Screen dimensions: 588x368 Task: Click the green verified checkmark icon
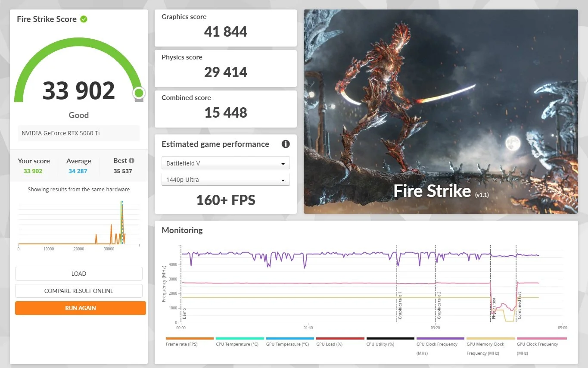point(84,19)
